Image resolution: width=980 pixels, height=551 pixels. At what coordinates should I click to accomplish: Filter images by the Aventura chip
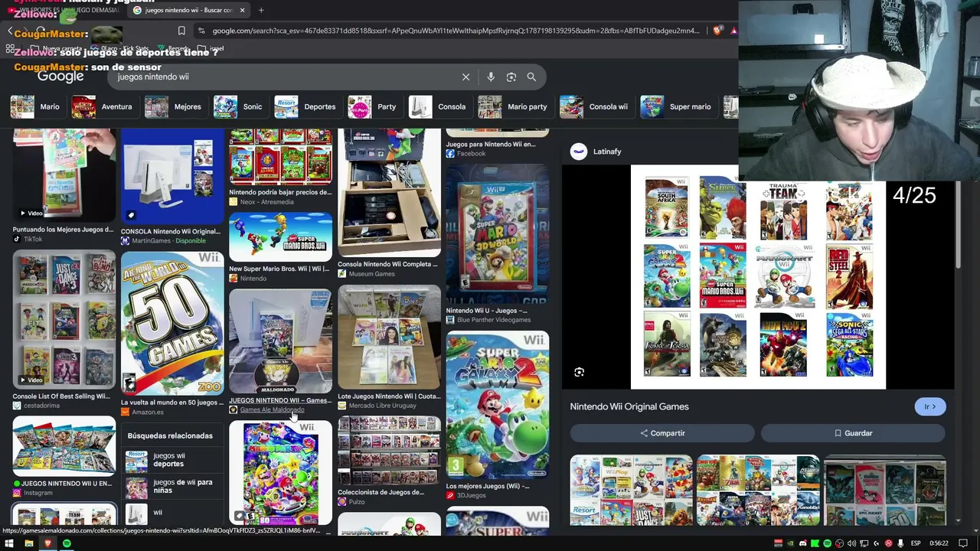103,106
